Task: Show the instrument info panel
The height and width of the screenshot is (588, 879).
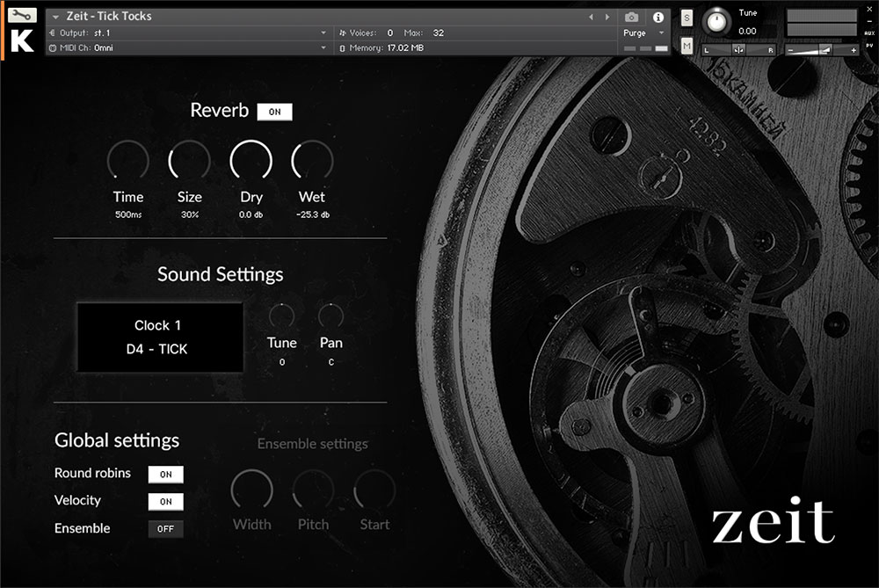Action: pos(657,17)
